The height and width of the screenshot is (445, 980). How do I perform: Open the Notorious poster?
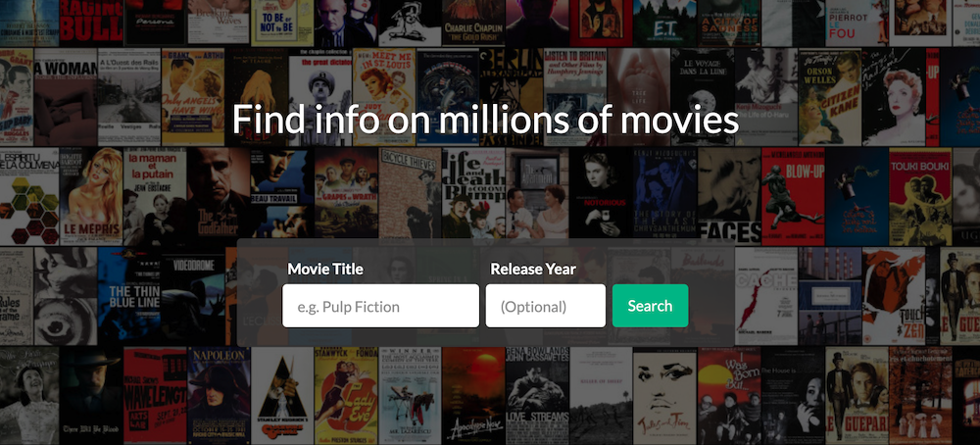click(x=601, y=197)
